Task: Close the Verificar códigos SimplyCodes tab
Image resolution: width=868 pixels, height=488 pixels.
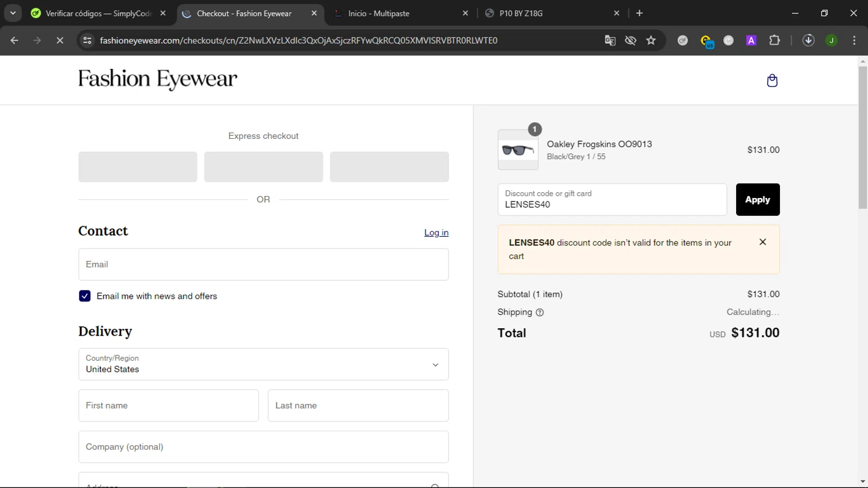Action: click(x=163, y=13)
